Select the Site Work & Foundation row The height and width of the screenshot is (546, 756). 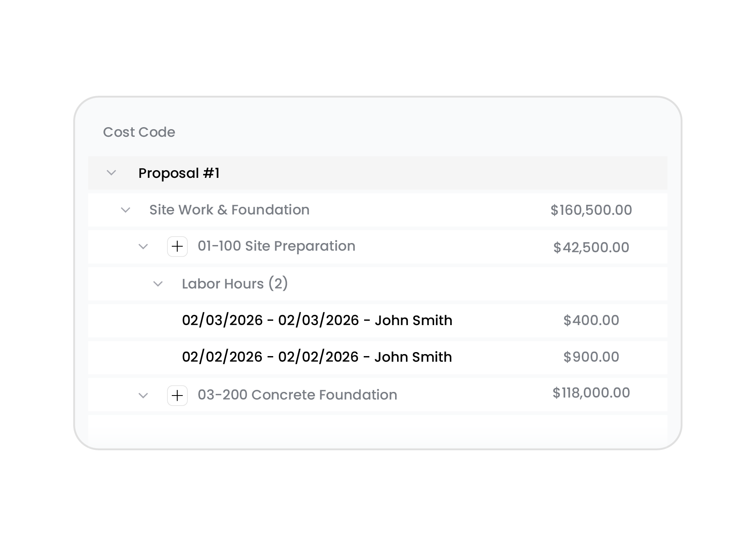click(229, 210)
